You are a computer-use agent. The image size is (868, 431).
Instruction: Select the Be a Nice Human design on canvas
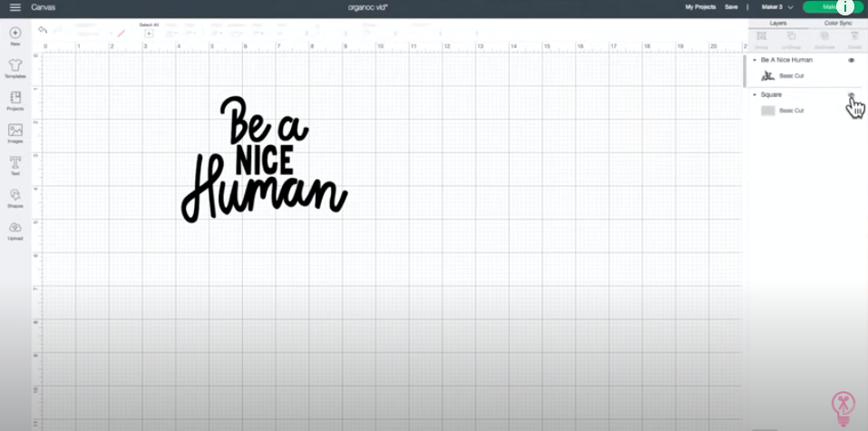pyautogui.click(x=264, y=160)
